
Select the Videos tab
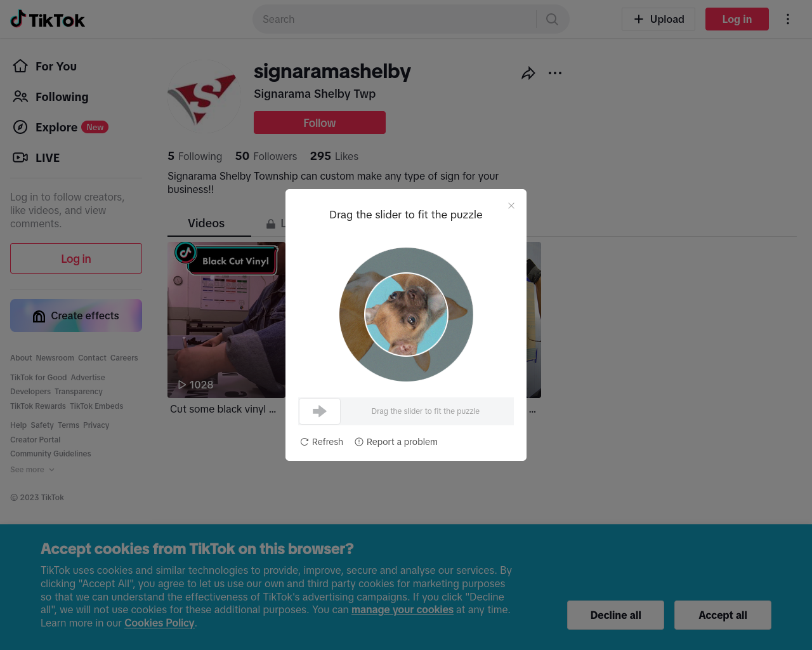coord(206,223)
